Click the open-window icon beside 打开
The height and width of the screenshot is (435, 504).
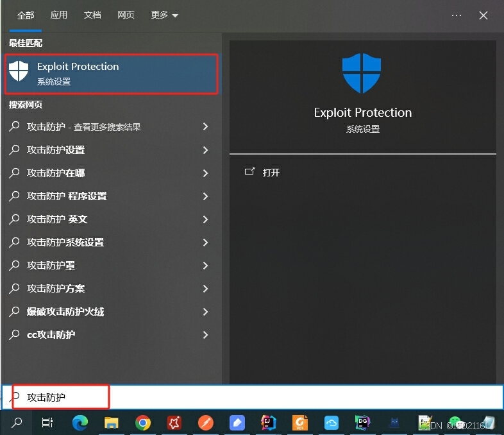pos(249,171)
